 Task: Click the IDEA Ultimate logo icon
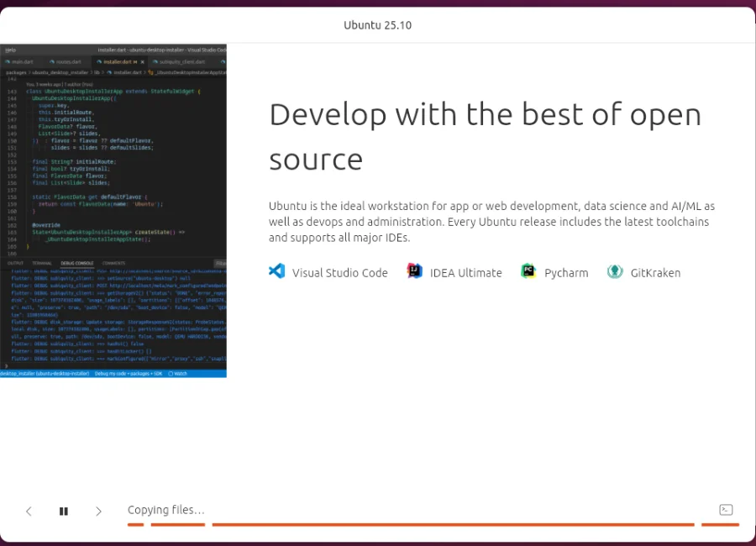pyautogui.click(x=414, y=271)
